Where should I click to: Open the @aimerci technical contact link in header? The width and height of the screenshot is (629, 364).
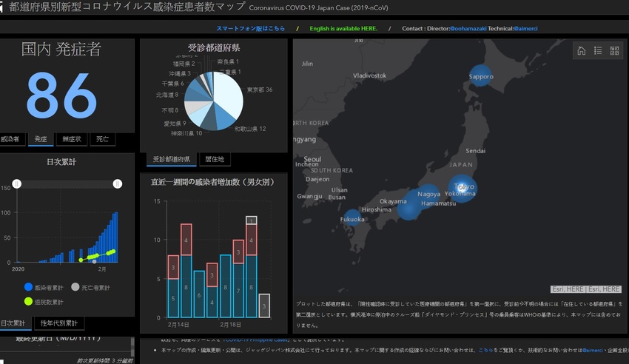click(x=525, y=28)
